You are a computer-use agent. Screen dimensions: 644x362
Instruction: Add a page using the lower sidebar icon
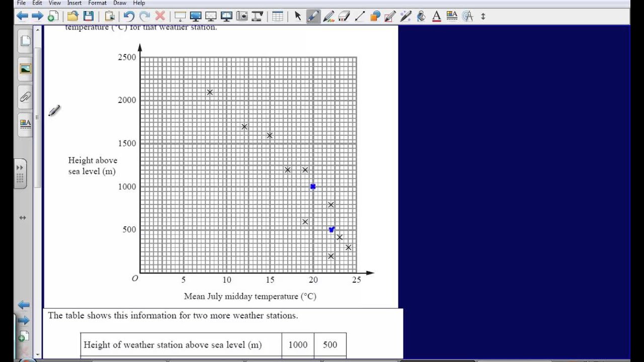[x=24, y=336]
